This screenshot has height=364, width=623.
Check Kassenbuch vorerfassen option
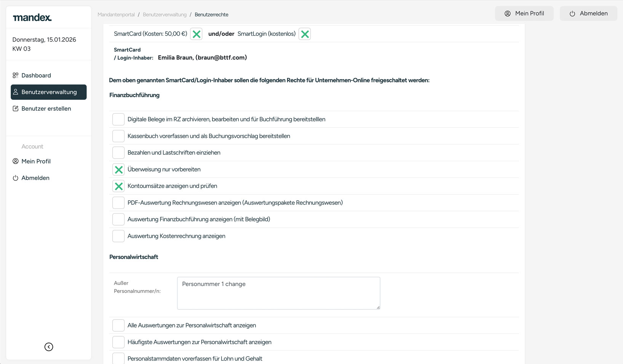[118, 136]
